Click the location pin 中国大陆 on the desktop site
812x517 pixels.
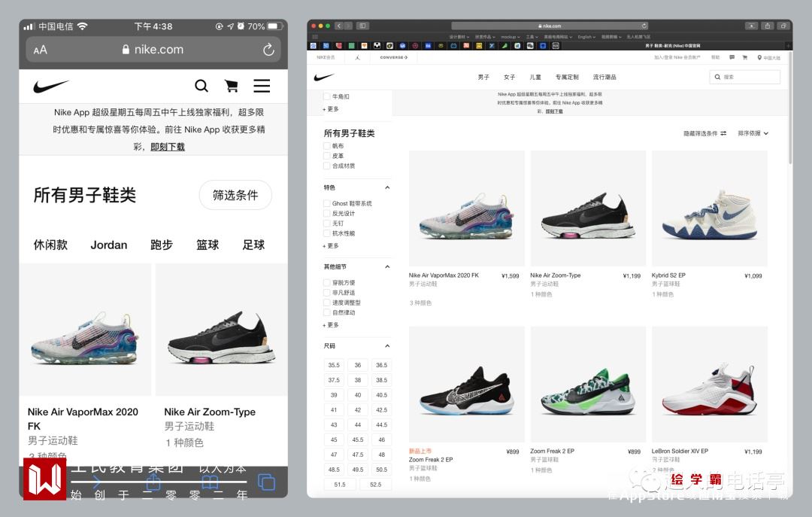[769, 57]
